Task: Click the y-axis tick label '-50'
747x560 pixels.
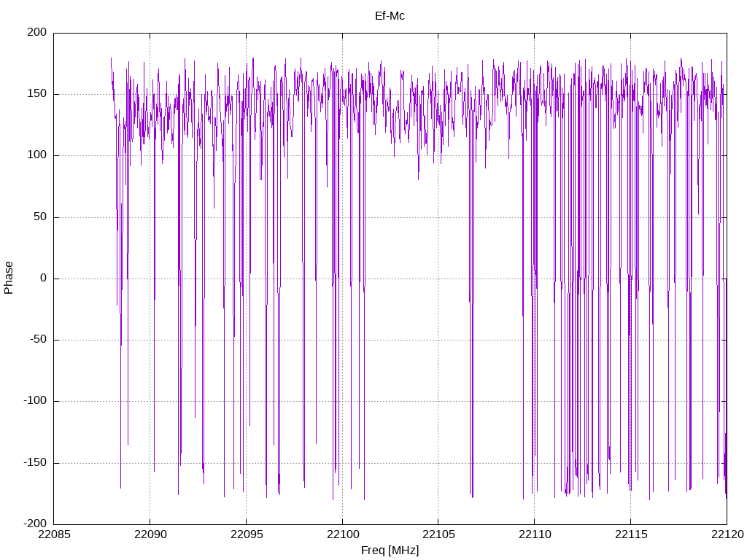Action: click(39, 340)
